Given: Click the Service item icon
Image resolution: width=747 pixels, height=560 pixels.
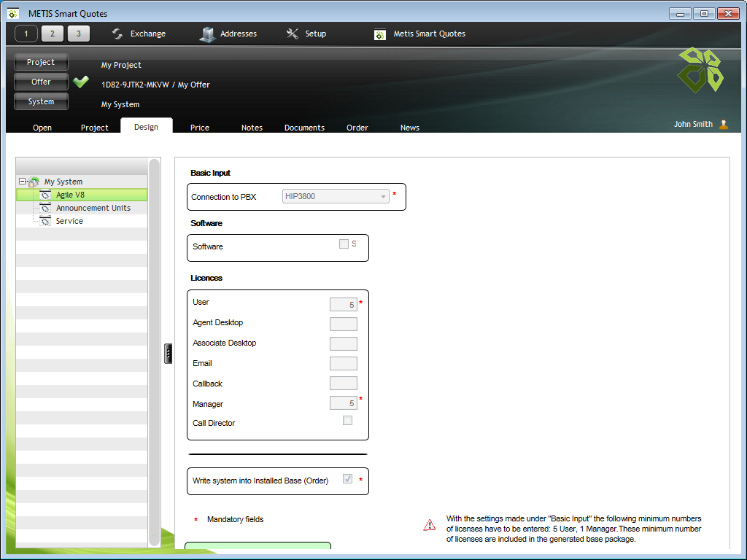Looking at the screenshot, I should [x=45, y=221].
